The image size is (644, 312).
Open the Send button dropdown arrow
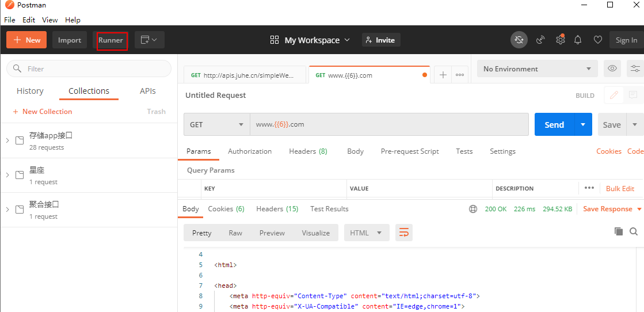(x=583, y=124)
